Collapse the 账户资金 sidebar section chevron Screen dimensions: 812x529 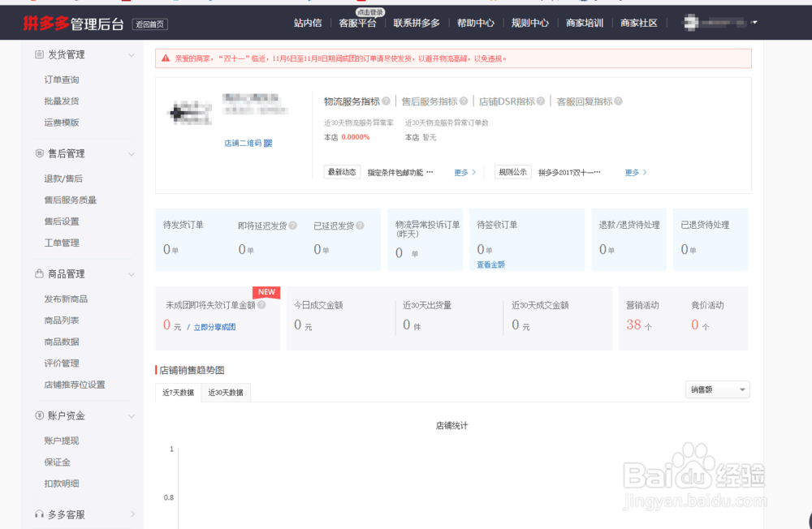[x=132, y=415]
